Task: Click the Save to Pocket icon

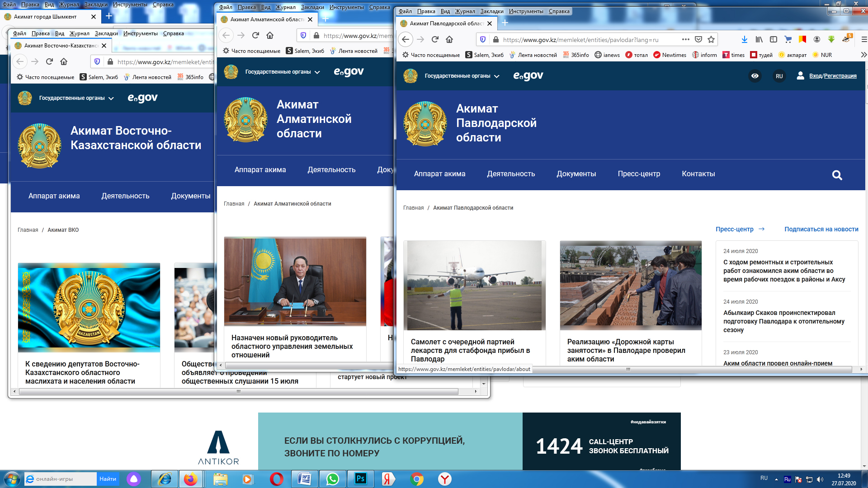Action: (698, 40)
